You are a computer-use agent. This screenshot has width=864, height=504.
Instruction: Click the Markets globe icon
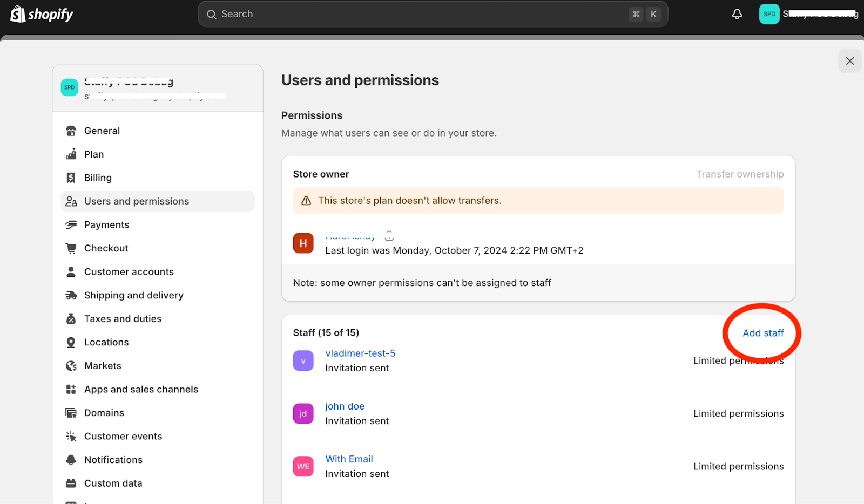[71, 366]
